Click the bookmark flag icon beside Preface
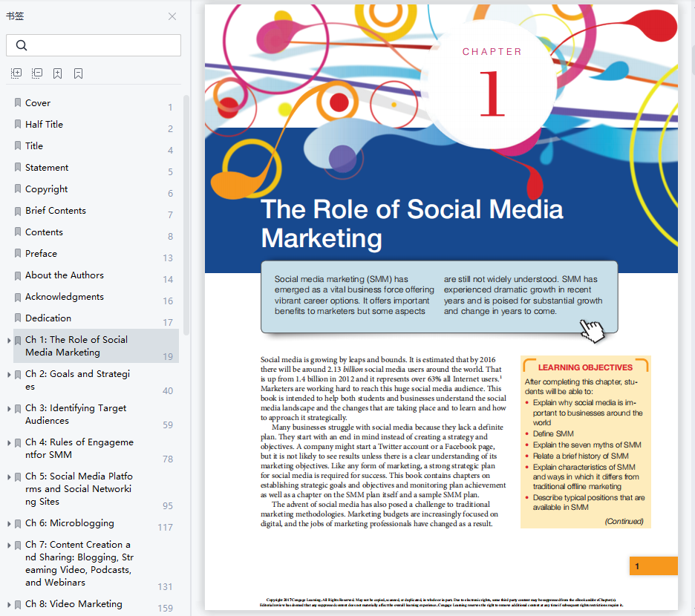 (x=18, y=254)
